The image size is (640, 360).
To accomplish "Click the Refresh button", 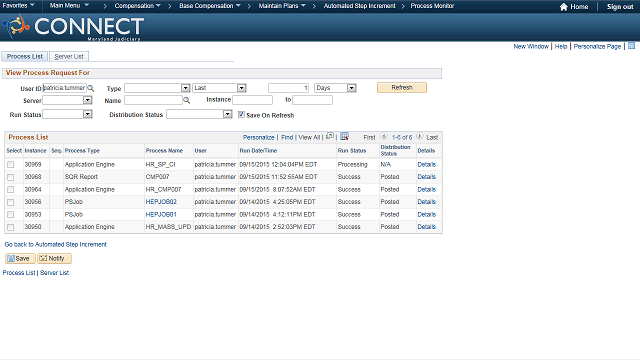I will point(402,87).
